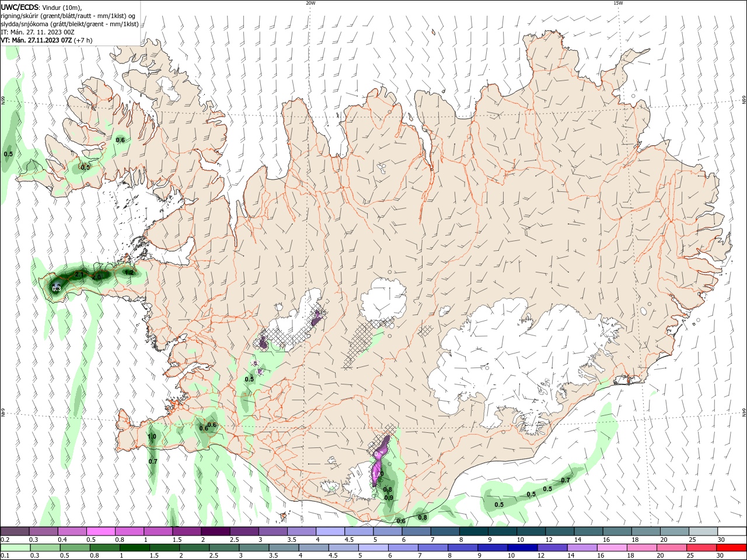
Task: Click the 1.2 precipitation value on the map
Action: 129,272
